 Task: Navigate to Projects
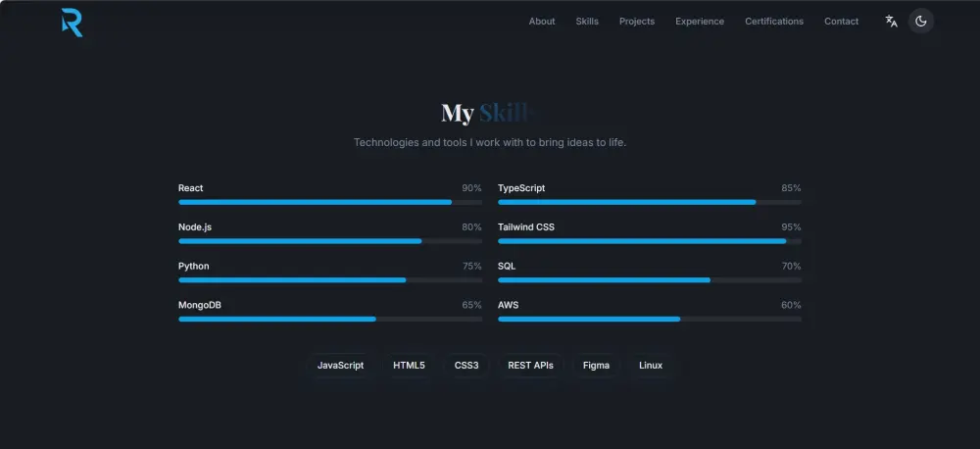click(x=637, y=22)
